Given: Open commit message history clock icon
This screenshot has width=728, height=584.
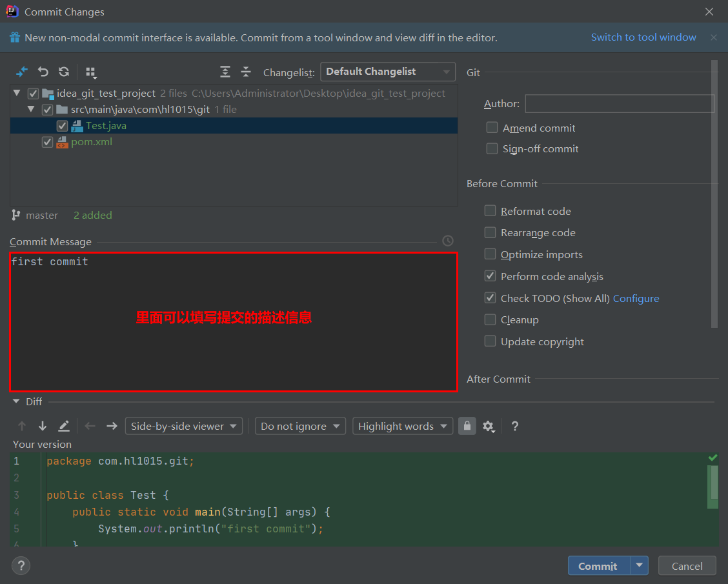Looking at the screenshot, I should pyautogui.click(x=447, y=241).
